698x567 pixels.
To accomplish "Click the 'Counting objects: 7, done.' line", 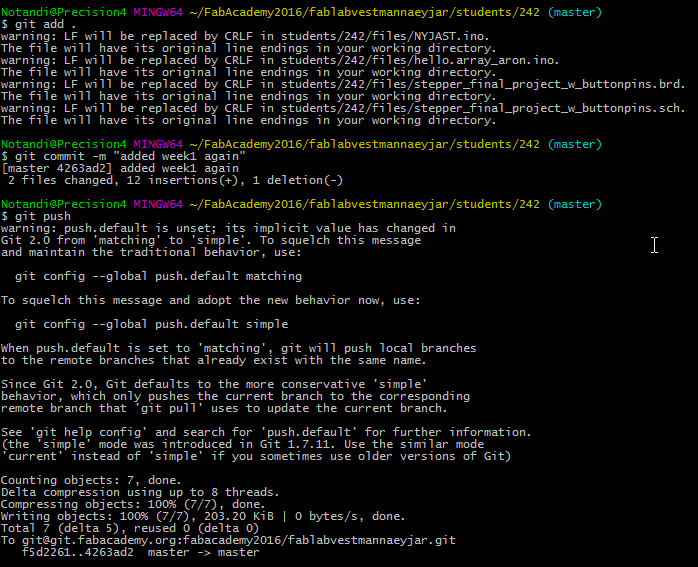I will click(x=91, y=480).
